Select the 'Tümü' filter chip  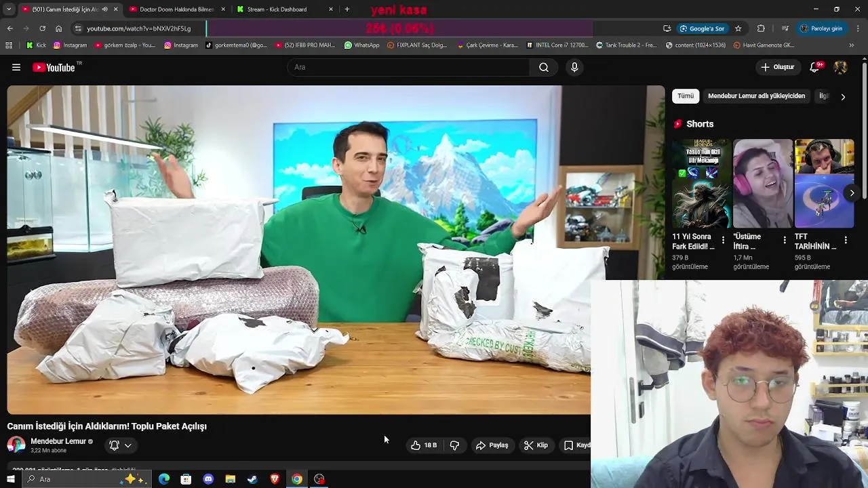tap(686, 96)
